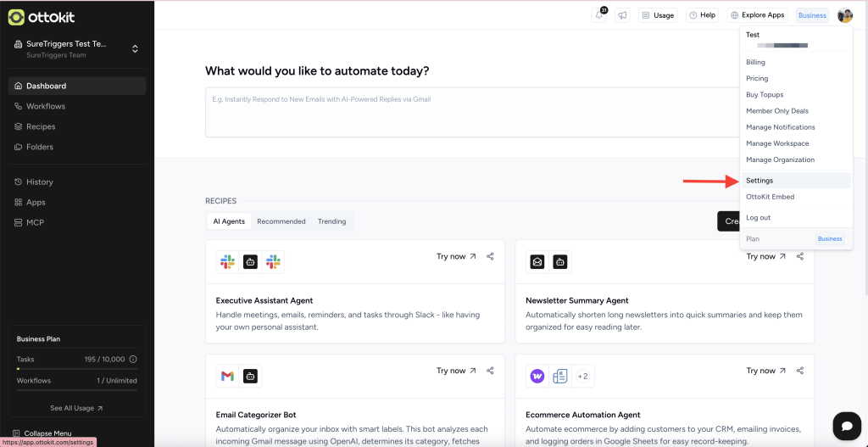Click the user profile avatar
The image size is (868, 447).
tap(844, 15)
